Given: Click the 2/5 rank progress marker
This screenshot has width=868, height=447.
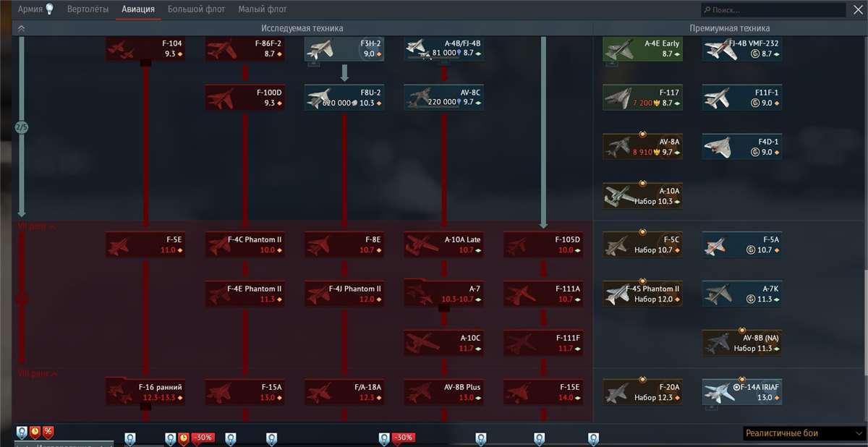Looking at the screenshot, I should coord(21,127).
